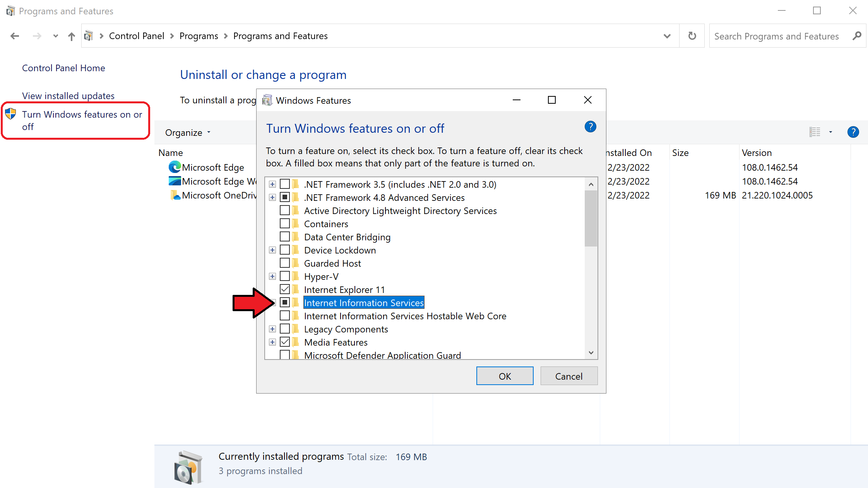Toggle Media Features checkbox off
Image resolution: width=868 pixels, height=488 pixels.
pos(284,342)
